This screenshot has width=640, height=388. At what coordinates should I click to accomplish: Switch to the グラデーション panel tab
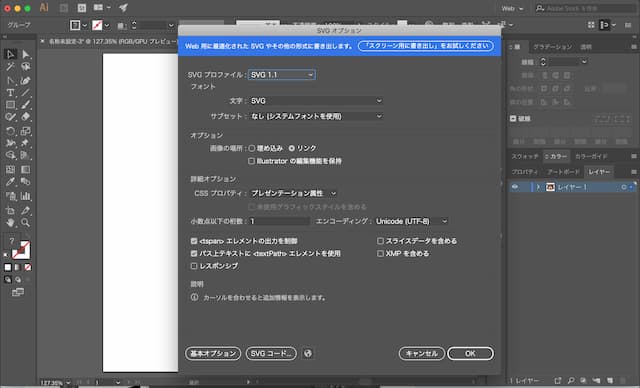pos(552,47)
